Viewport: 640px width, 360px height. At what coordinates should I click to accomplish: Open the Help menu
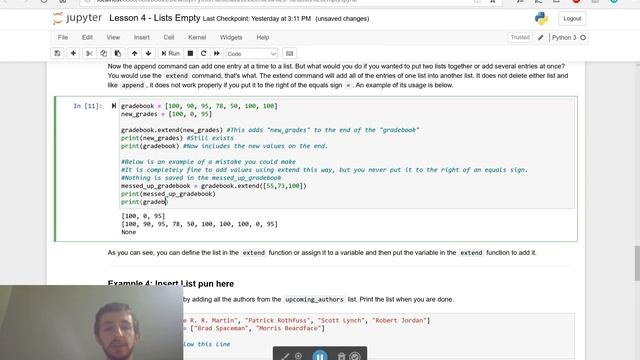[262, 38]
